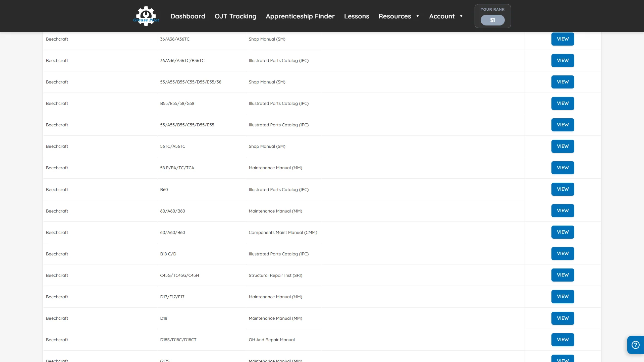View C45G/TC45G/C45H Structural Repair Inst
Screen dimensions: 644x362
pos(563,275)
